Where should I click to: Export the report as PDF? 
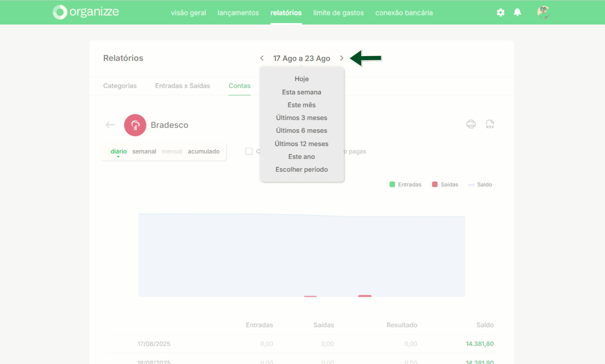coord(490,124)
